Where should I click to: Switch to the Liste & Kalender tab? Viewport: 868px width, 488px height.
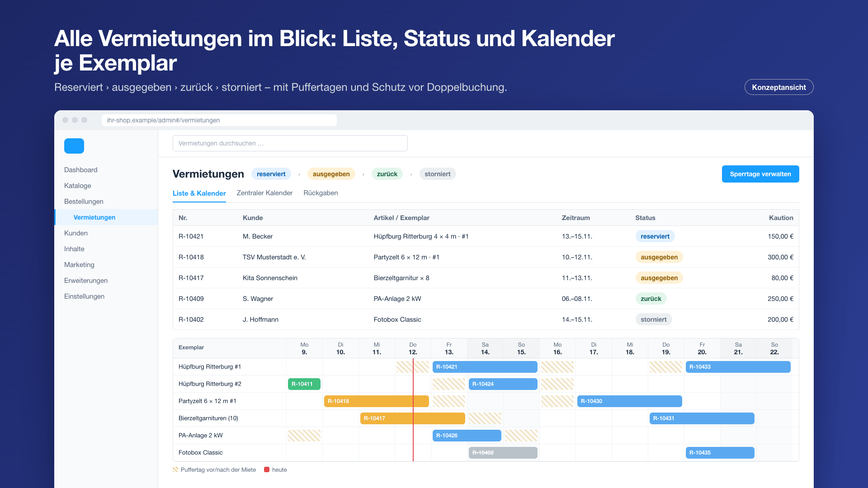point(199,193)
